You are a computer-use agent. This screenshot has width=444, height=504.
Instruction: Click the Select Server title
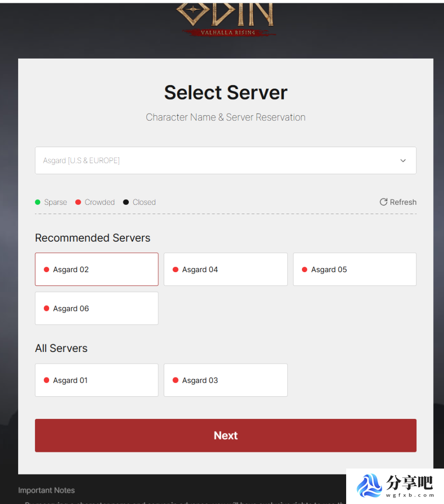click(x=226, y=93)
